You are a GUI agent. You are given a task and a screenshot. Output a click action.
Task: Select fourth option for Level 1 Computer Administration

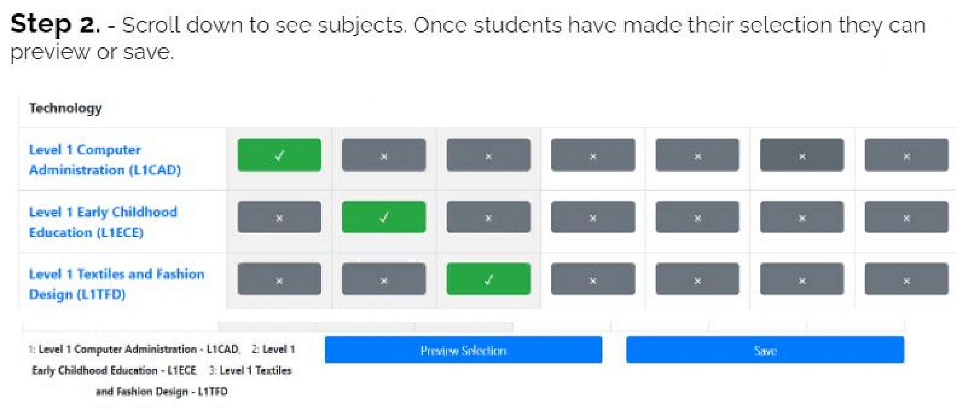pyautogui.click(x=592, y=155)
